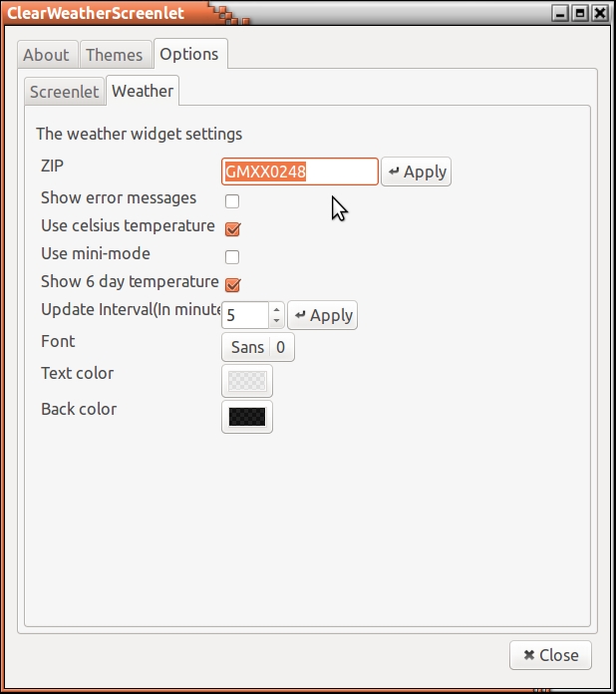Viewport: 616px width, 694px height.
Task: Open the Back color picker
Action: pyautogui.click(x=246, y=417)
